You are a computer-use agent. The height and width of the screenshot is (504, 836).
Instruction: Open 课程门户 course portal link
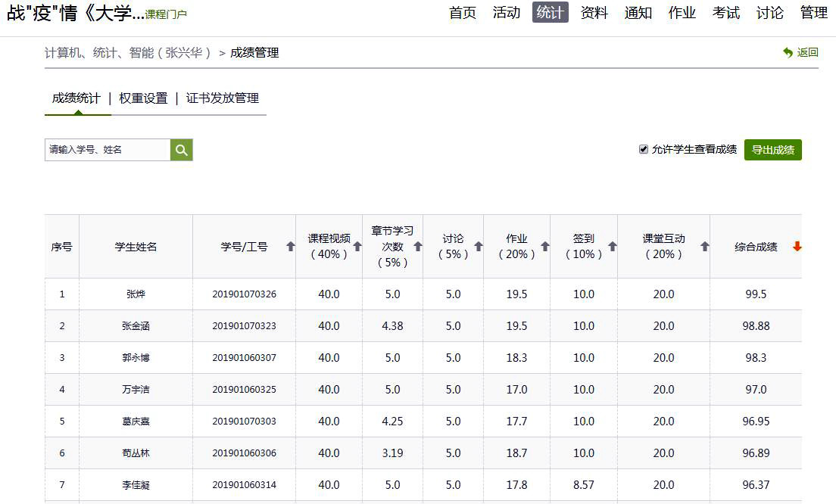(x=166, y=14)
